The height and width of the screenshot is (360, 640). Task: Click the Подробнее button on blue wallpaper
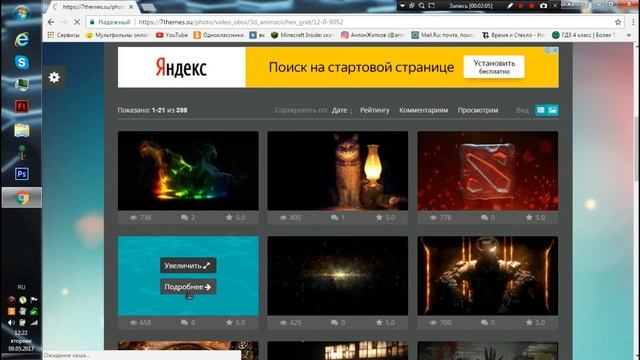coord(188,287)
